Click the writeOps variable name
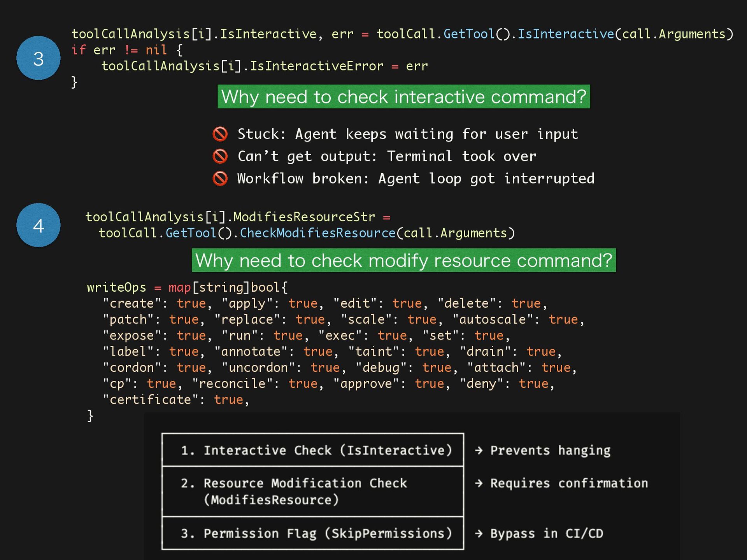Viewport: 747px width, 560px height. [x=116, y=287]
